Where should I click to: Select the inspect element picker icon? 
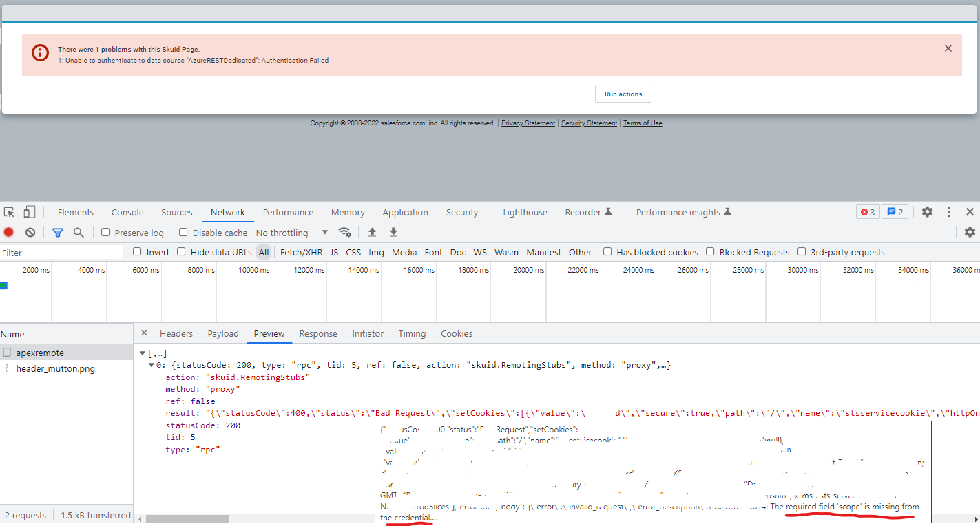(9, 212)
